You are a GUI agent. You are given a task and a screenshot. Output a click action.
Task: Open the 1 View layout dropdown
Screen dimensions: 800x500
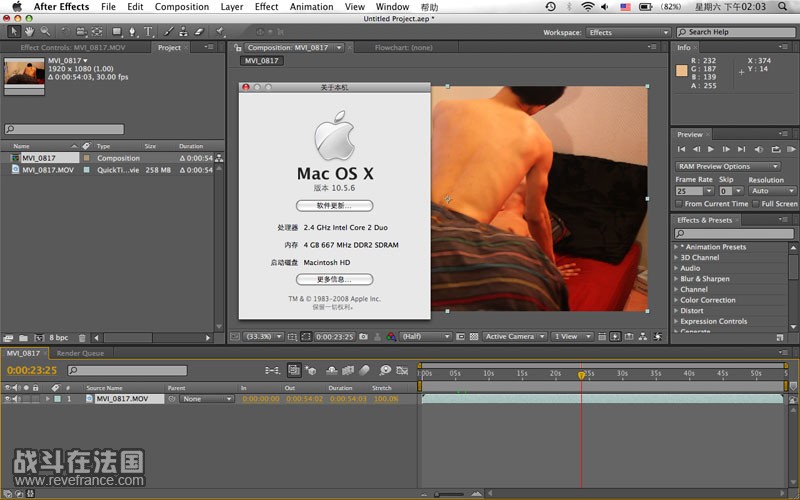point(572,337)
